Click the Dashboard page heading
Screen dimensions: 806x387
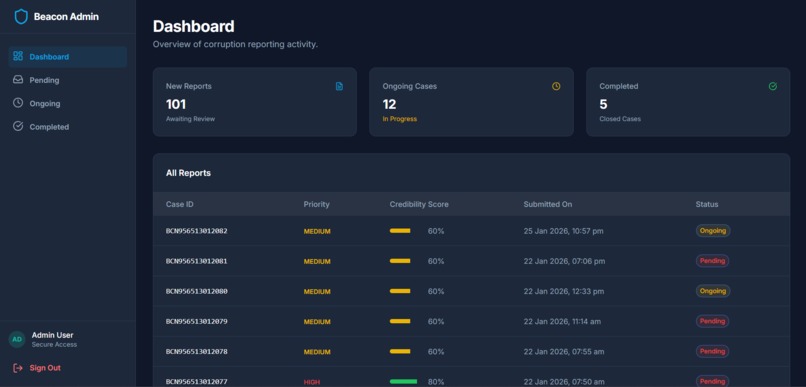point(194,26)
